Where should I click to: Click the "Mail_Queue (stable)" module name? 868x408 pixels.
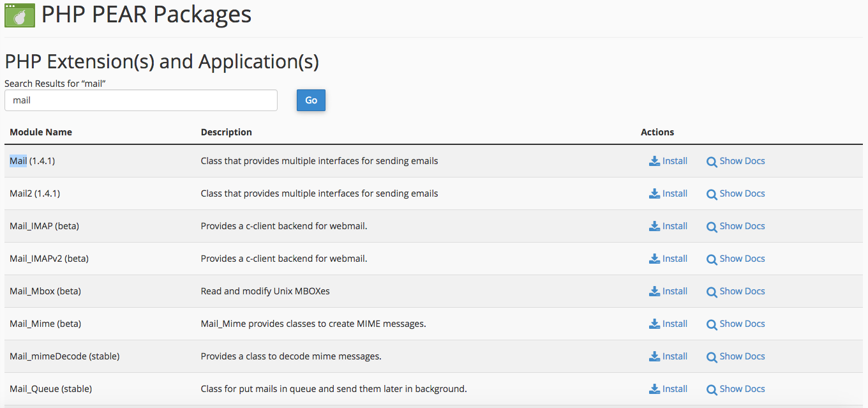click(x=50, y=389)
